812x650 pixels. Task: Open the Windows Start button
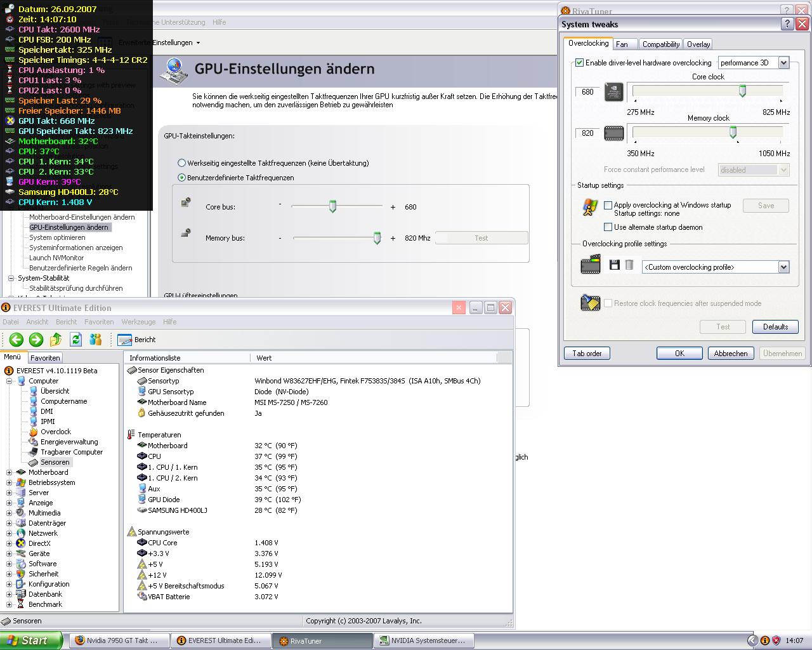(31, 640)
